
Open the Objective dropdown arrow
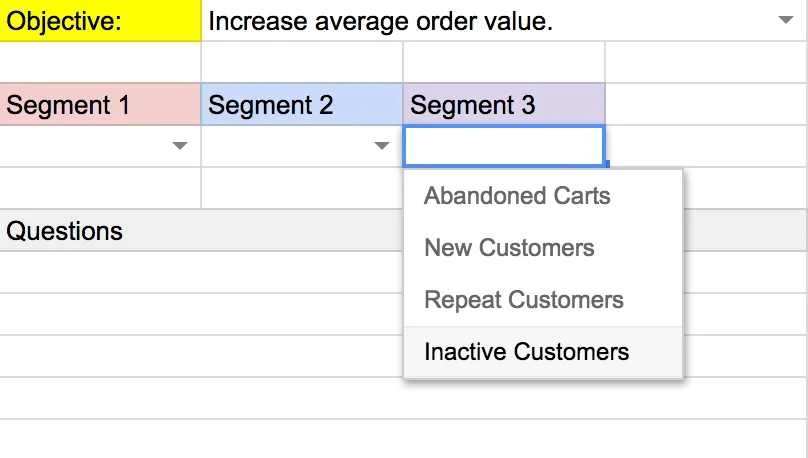(785, 21)
